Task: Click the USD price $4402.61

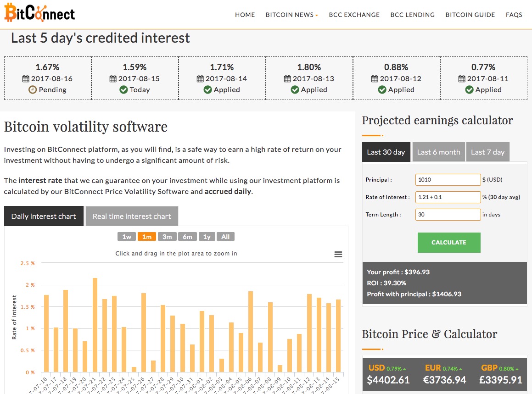Action: pyautogui.click(x=388, y=380)
